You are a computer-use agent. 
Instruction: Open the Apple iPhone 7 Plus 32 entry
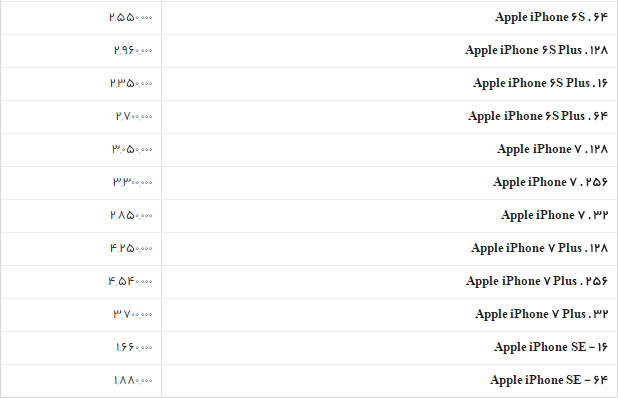pyautogui.click(x=542, y=314)
